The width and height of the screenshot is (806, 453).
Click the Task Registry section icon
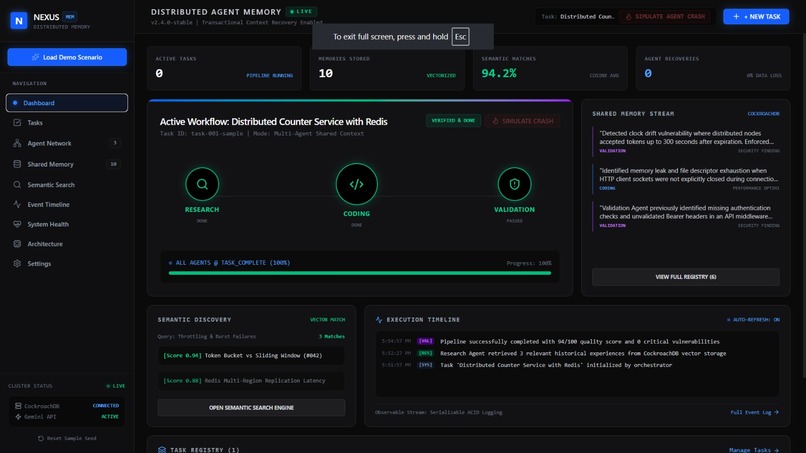point(162,450)
